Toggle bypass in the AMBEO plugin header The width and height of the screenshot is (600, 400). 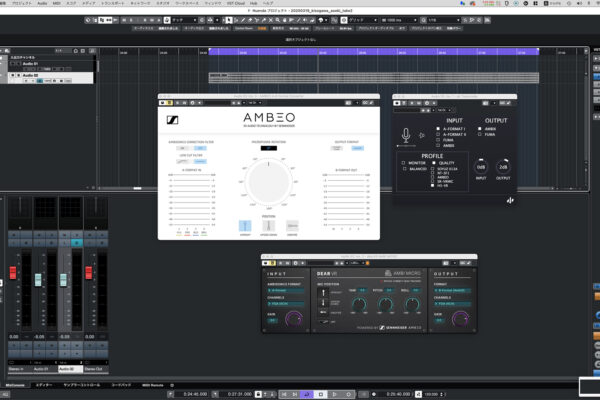click(x=169, y=103)
